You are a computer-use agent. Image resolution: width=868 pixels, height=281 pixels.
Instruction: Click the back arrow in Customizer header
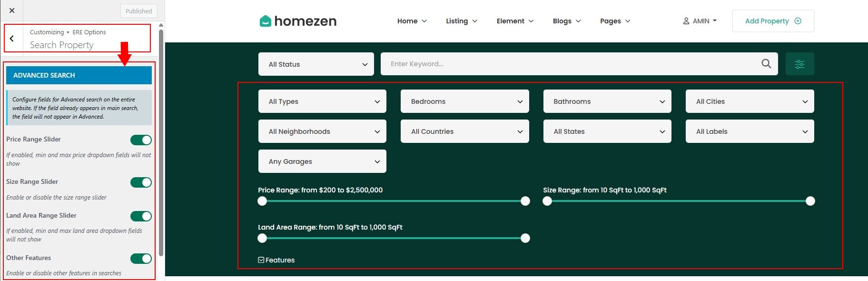[12, 39]
